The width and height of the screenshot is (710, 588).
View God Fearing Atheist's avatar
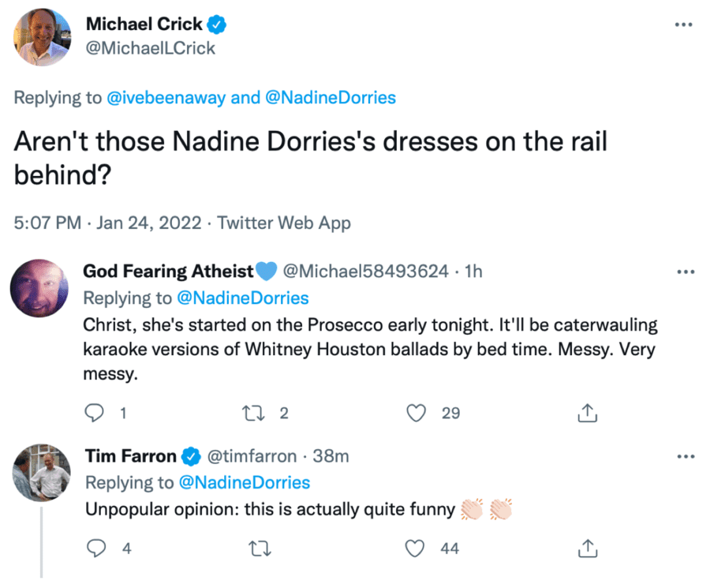39,287
